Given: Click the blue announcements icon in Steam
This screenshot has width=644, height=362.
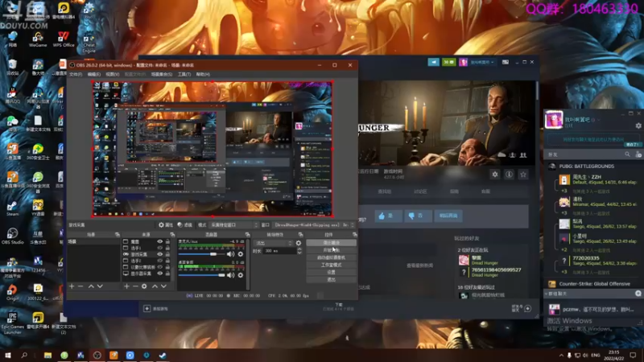Looking at the screenshot, I should coord(433,62).
